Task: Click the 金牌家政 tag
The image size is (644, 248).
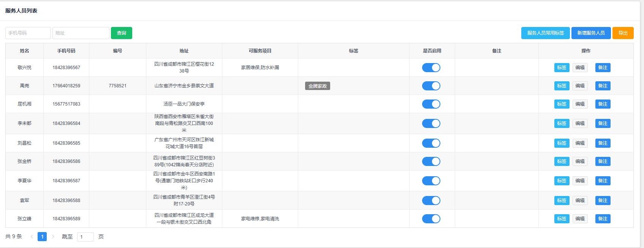Action: tap(317, 86)
